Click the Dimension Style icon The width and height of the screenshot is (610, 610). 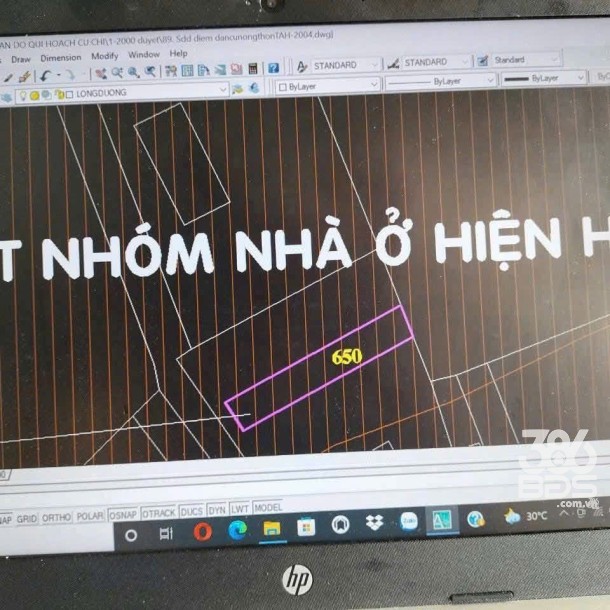click(393, 63)
